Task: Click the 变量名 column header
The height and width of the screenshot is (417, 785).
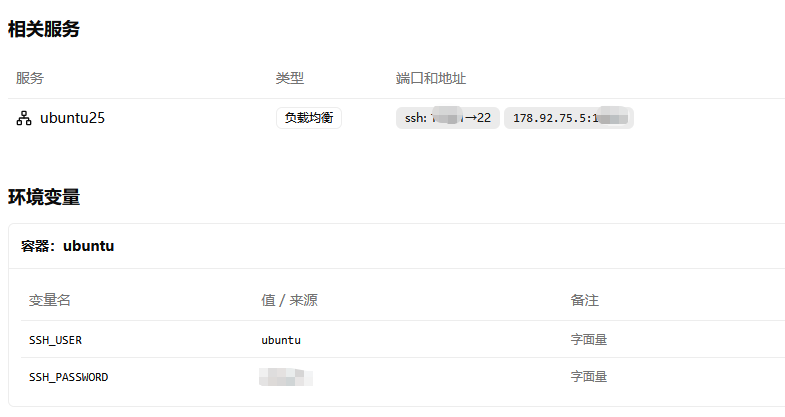Action: (x=50, y=300)
